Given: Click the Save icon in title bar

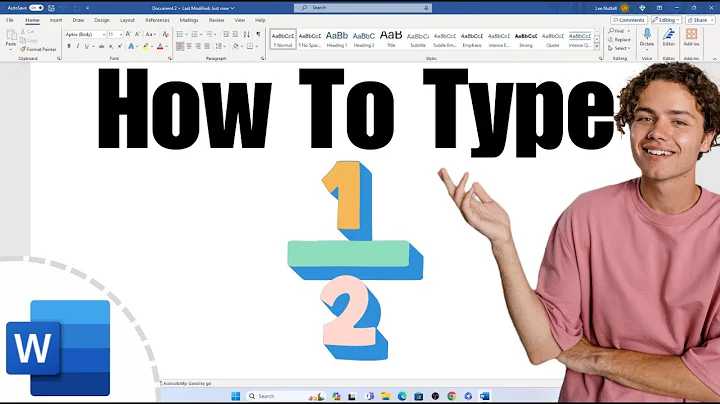Looking at the screenshot, I should tap(51, 8).
